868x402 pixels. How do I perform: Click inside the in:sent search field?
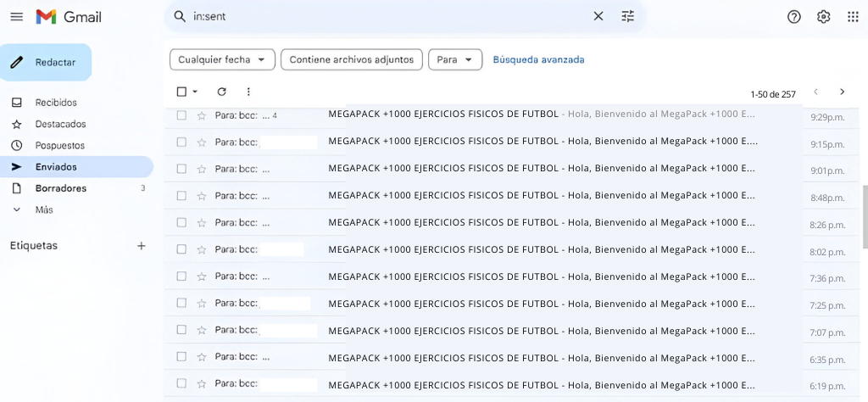pyautogui.click(x=381, y=16)
